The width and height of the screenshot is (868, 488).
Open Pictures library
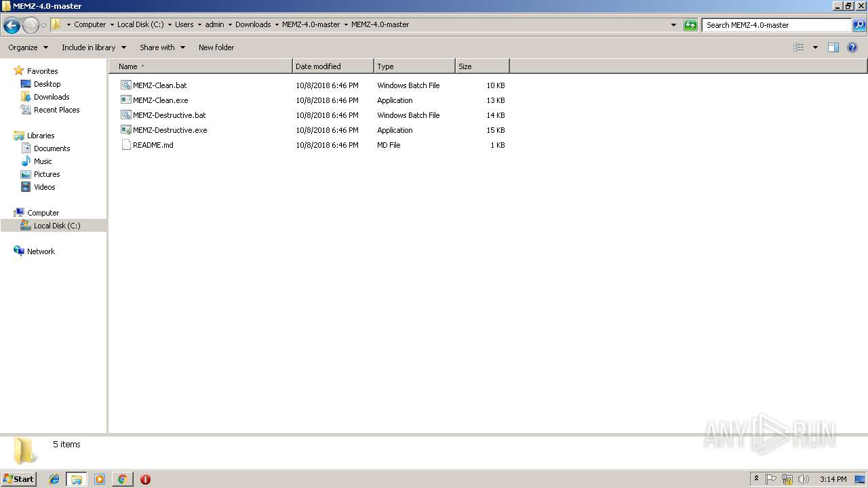[47, 174]
